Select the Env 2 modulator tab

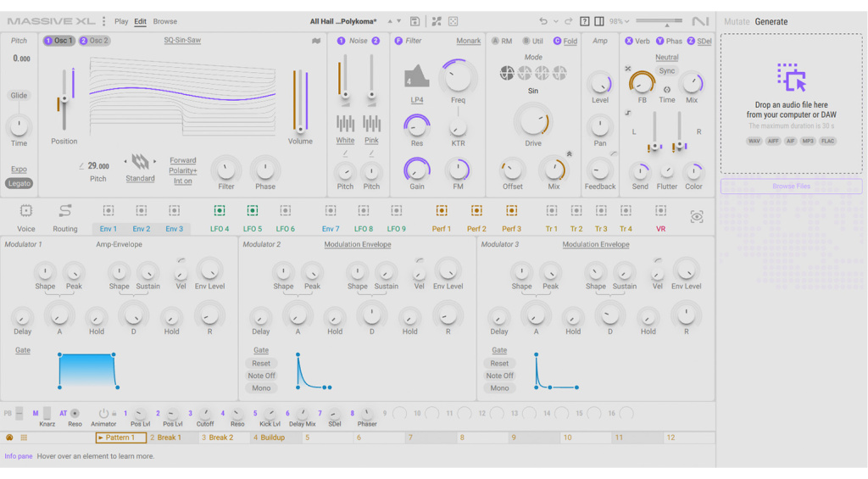(x=142, y=229)
